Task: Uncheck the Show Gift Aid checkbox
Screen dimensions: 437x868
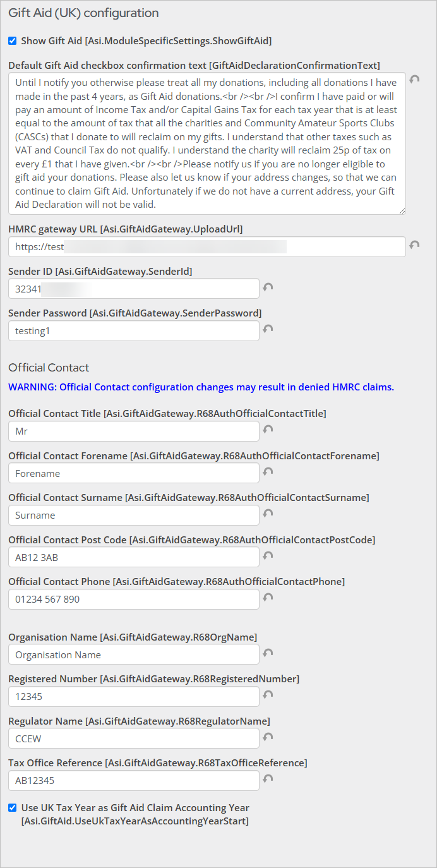Action: (13, 41)
